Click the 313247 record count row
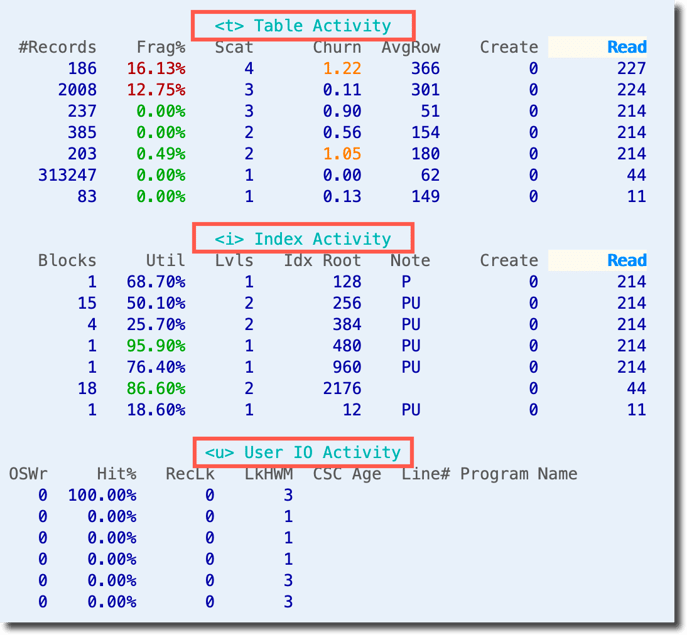 click(67, 175)
